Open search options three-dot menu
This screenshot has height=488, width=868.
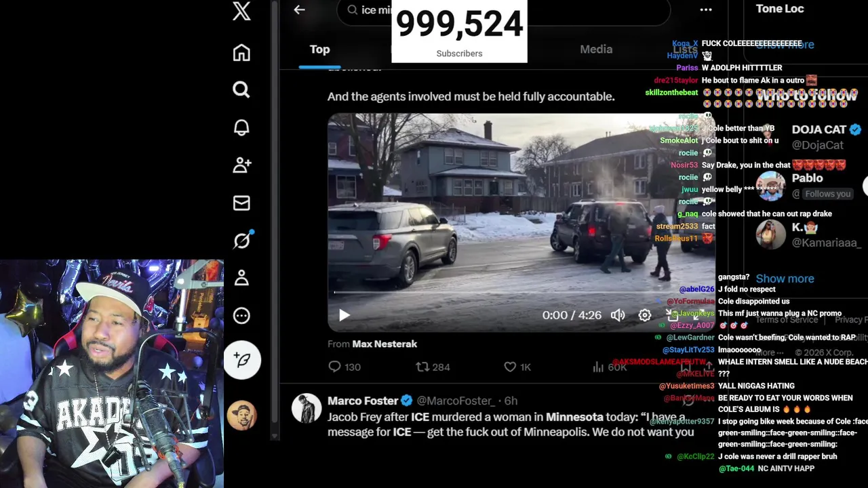click(x=706, y=9)
